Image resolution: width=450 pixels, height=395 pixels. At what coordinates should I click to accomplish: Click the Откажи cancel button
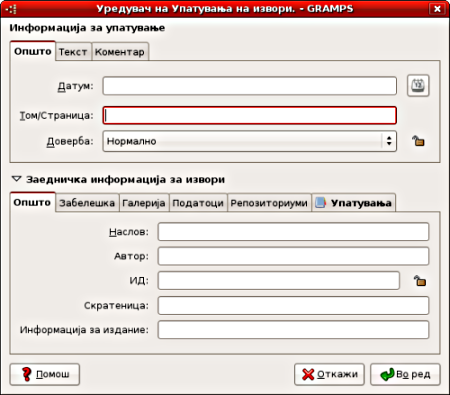(329, 374)
